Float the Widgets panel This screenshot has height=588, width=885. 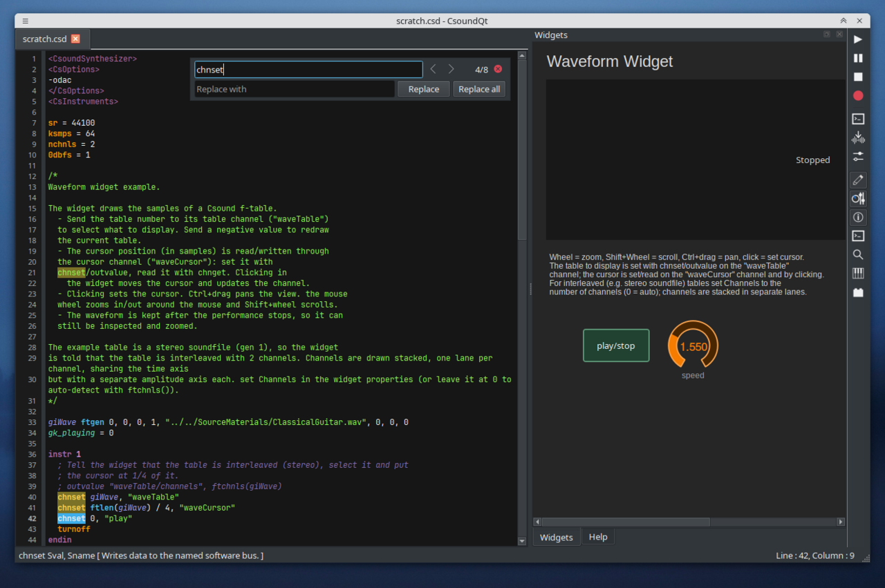(x=827, y=35)
